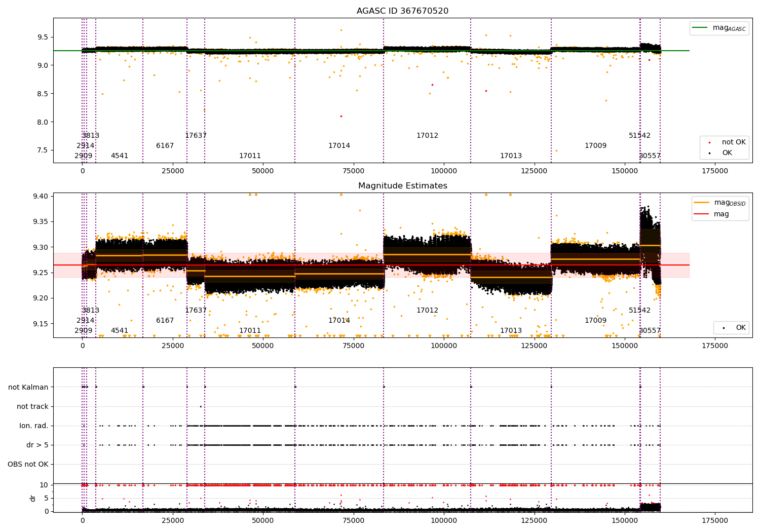Click OBSID label 17637 in the top plot
This screenshot has width=760, height=532.
[x=196, y=136]
